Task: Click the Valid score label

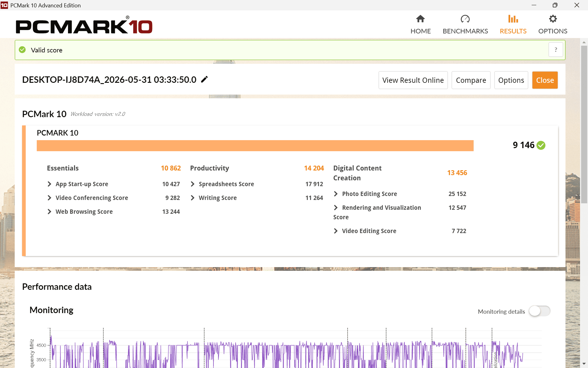Action: coord(47,50)
